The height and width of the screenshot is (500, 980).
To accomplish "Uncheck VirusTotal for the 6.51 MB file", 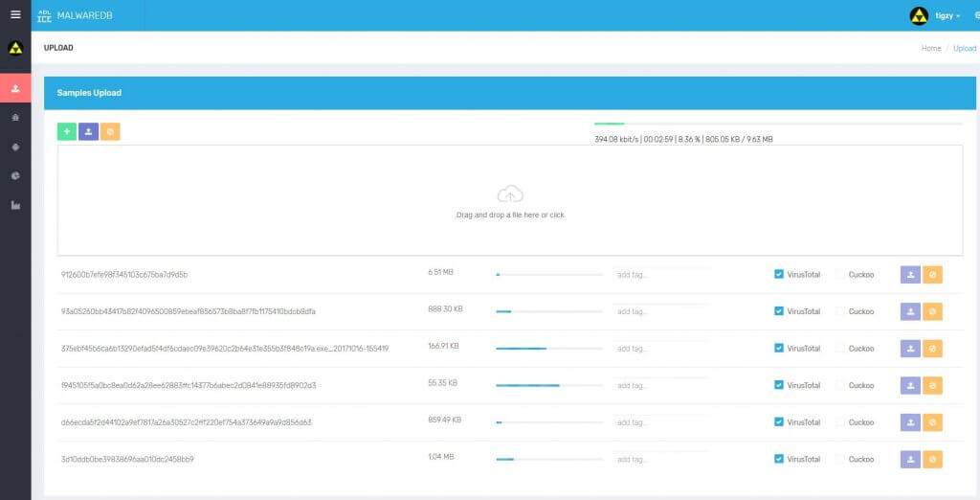I will pos(779,275).
